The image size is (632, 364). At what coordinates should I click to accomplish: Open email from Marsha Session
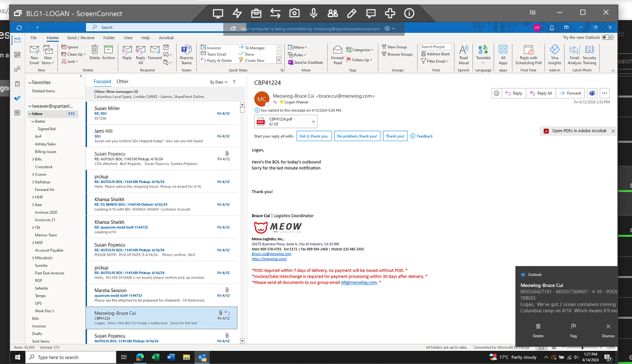(162, 295)
